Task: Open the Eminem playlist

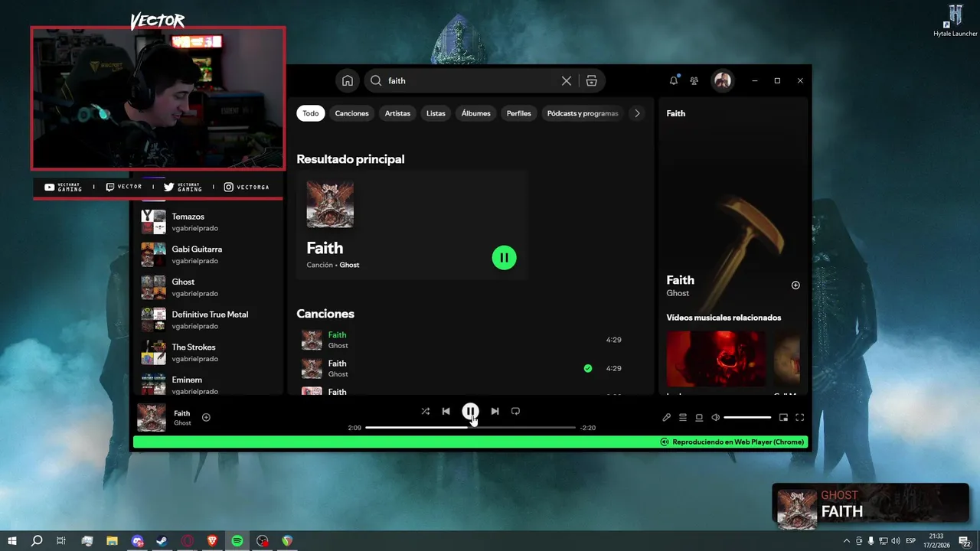Action: click(x=207, y=383)
